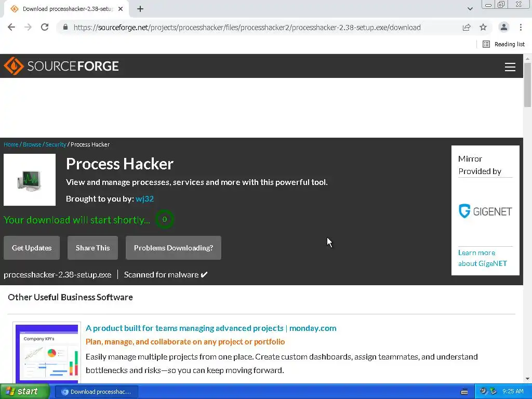Select the Download processhacker-2.38-setup tab
532x399 pixels.
(x=66, y=9)
